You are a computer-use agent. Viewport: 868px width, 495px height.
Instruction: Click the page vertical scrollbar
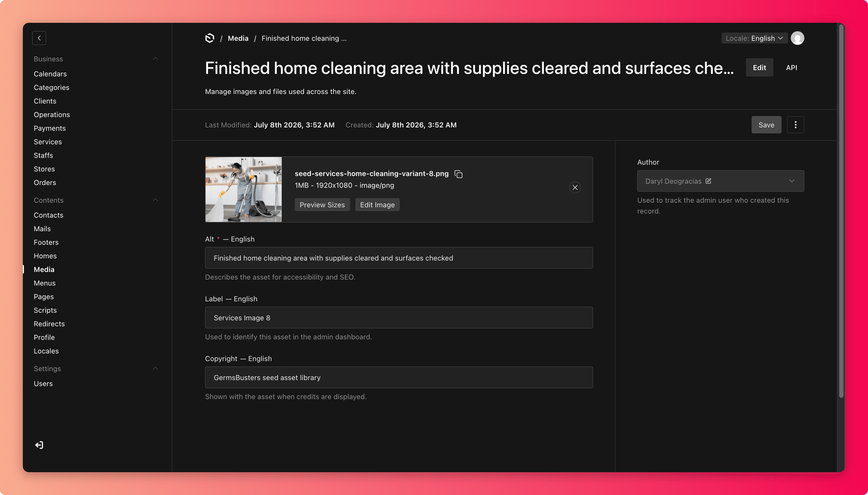(x=841, y=211)
